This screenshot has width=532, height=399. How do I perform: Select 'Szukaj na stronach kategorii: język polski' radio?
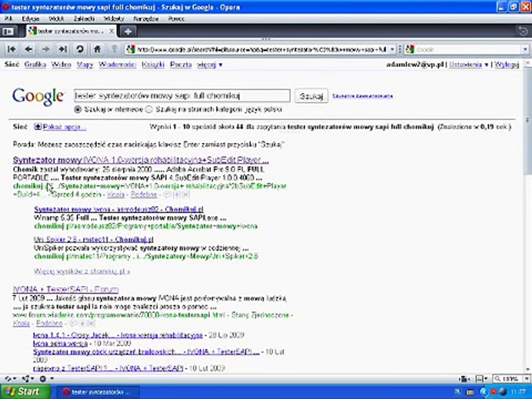149,109
